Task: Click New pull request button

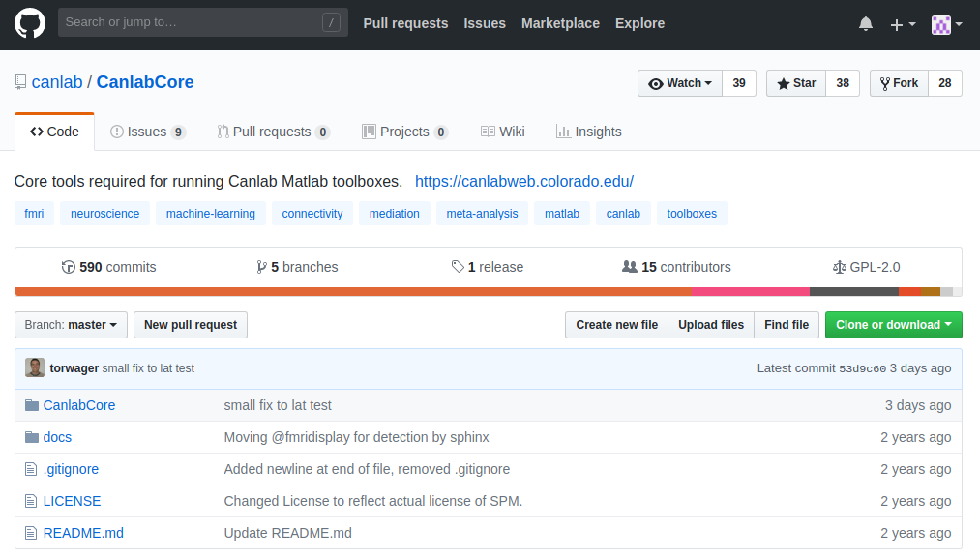Action: click(191, 325)
